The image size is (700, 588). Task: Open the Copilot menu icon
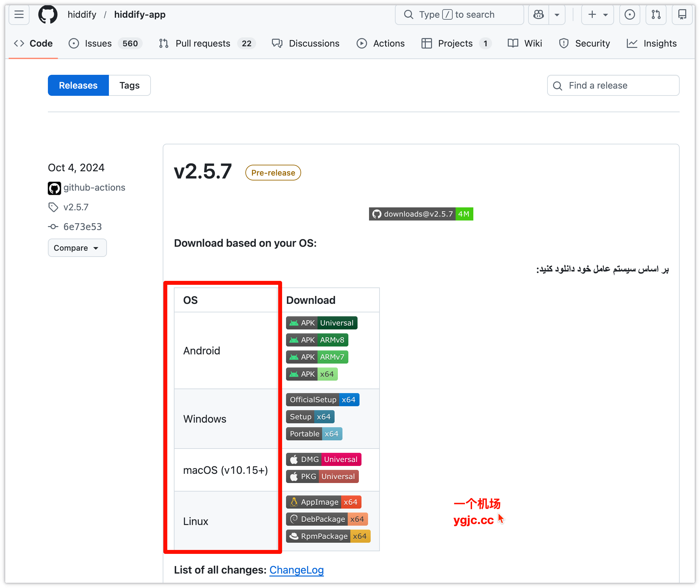538,15
